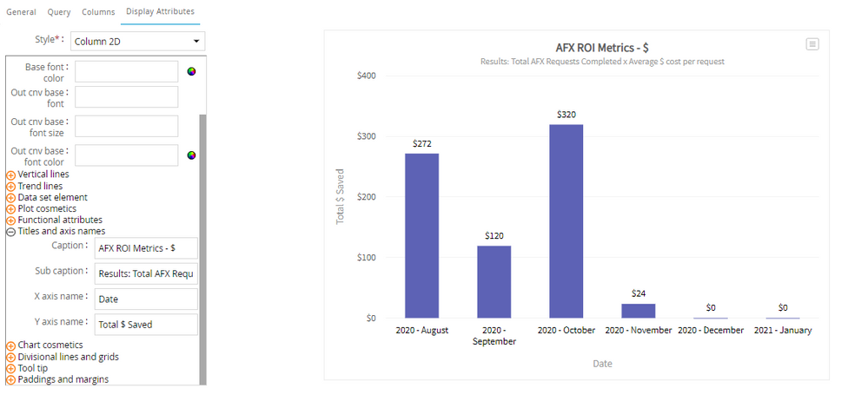
Task: Collapse the Titles and axis names section
Action: point(11,231)
